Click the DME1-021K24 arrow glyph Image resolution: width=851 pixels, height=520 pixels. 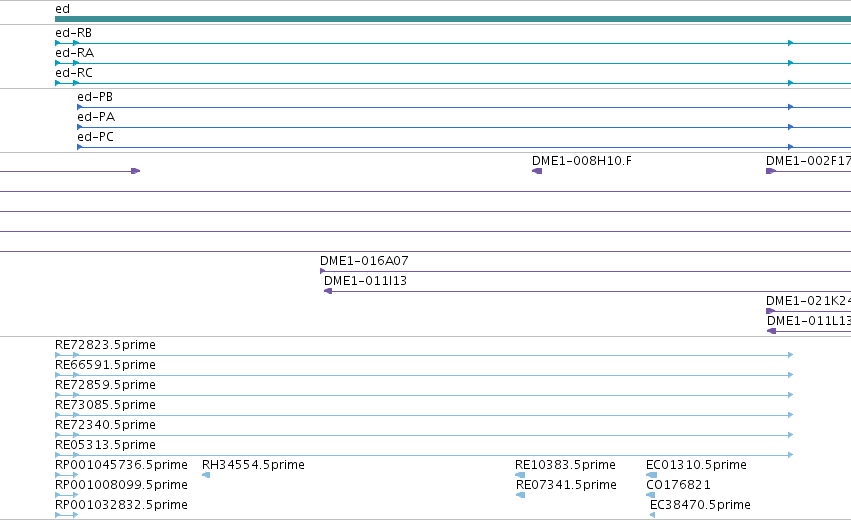(x=771, y=311)
